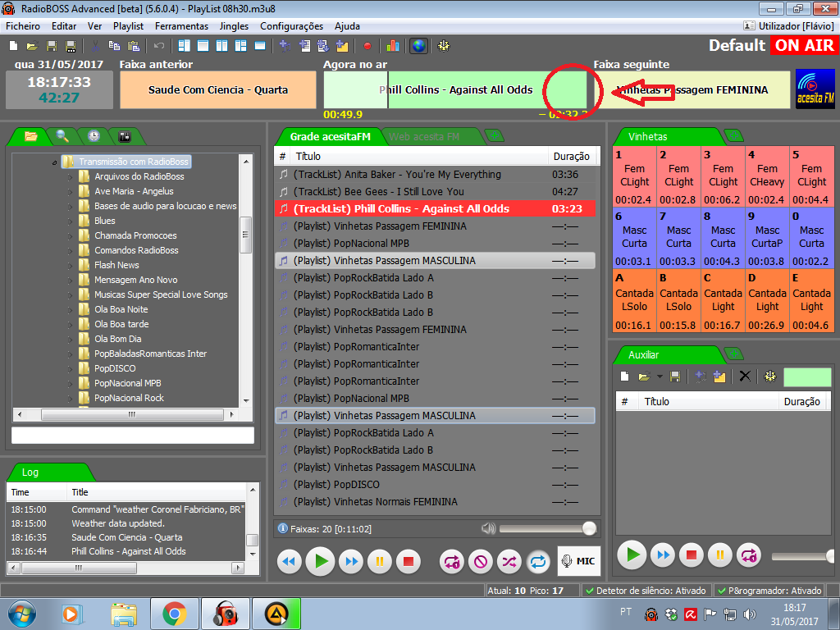Copy selected tracks using toolbar copy icon
840x630 pixels.
click(114, 46)
